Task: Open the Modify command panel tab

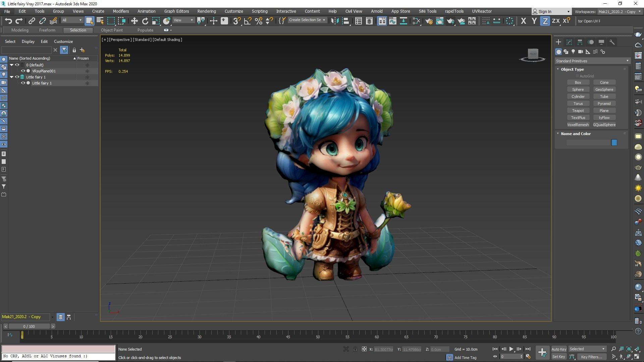Action: (x=569, y=42)
